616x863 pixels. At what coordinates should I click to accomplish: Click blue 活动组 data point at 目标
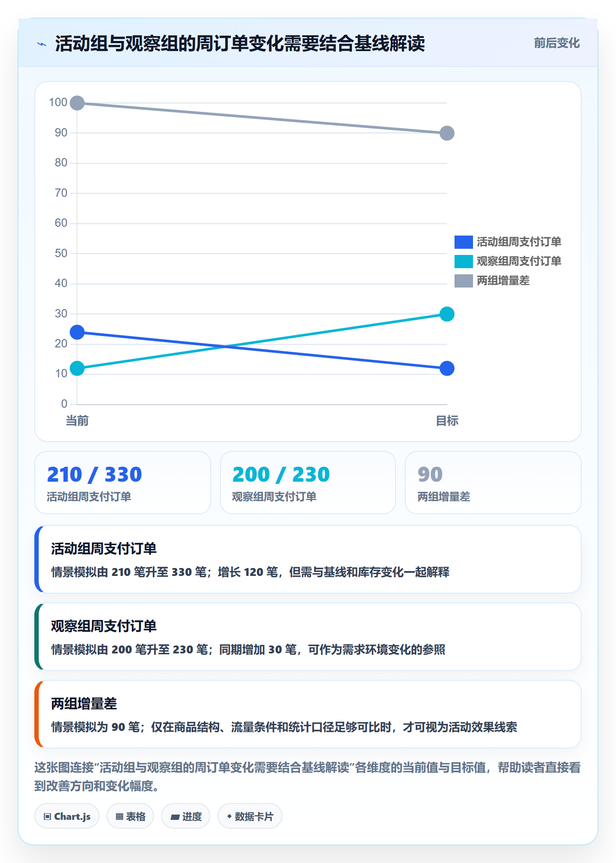pyautogui.click(x=447, y=368)
